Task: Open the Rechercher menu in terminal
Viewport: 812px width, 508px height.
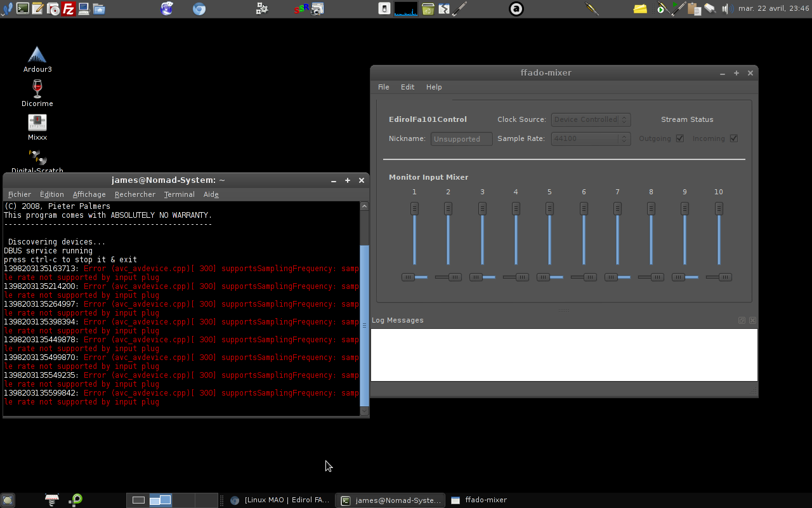Action: [134, 194]
